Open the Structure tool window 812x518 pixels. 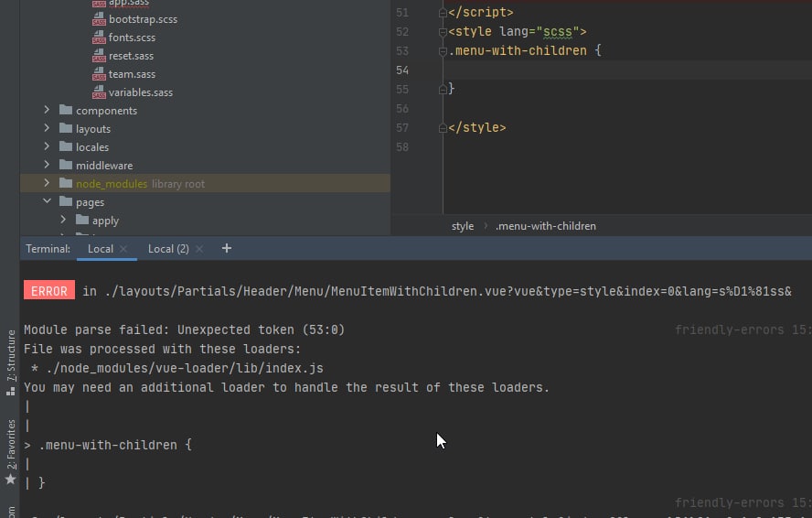coord(10,362)
